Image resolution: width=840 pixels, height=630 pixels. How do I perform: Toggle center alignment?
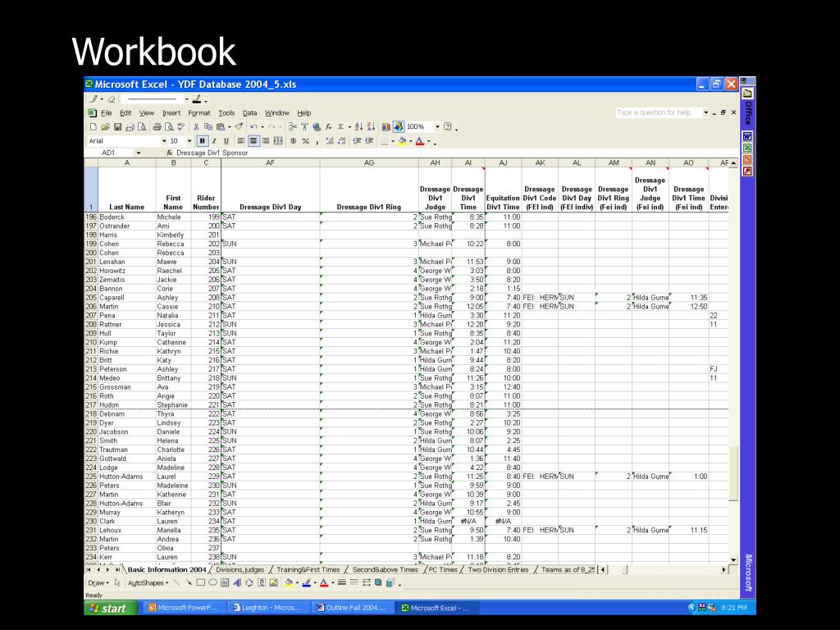coord(253,141)
